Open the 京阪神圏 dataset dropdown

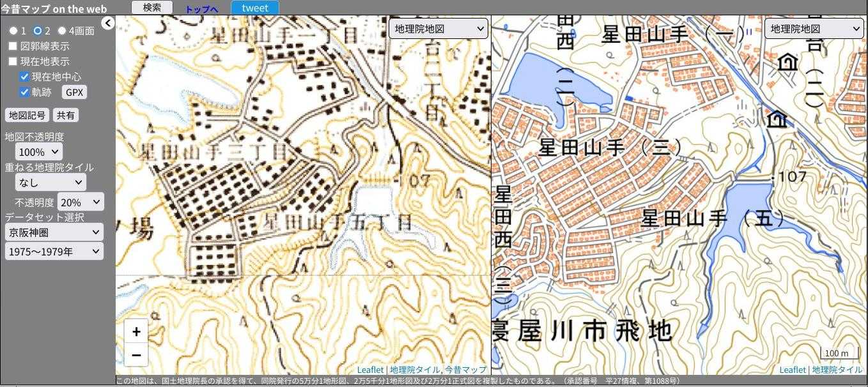54,232
